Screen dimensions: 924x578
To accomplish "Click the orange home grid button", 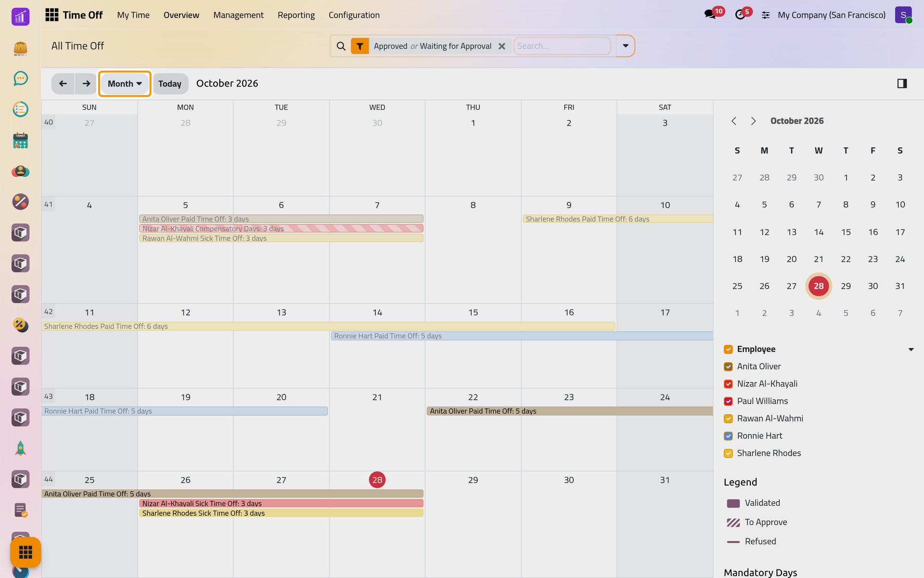I will [x=26, y=552].
